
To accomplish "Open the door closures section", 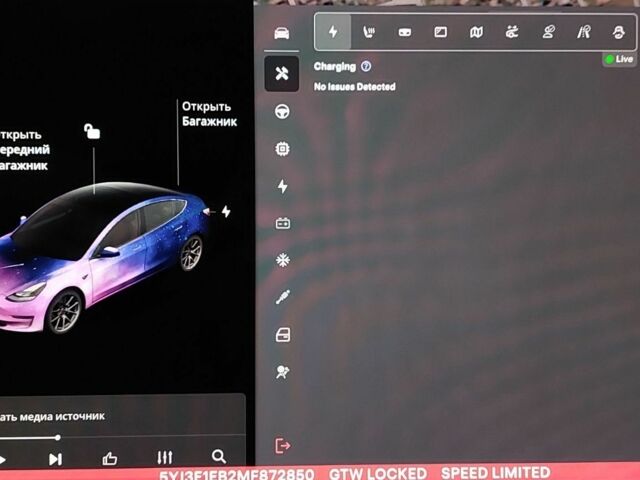I will tap(283, 335).
